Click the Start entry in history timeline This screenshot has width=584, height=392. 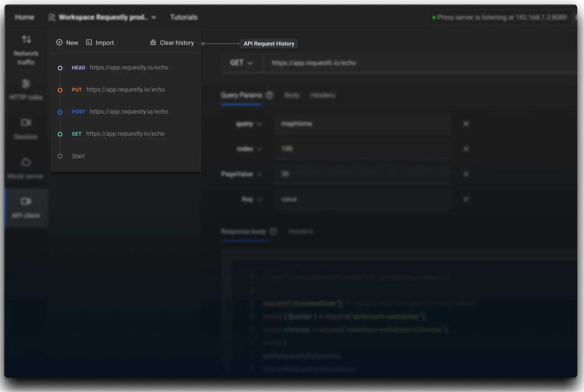point(78,156)
